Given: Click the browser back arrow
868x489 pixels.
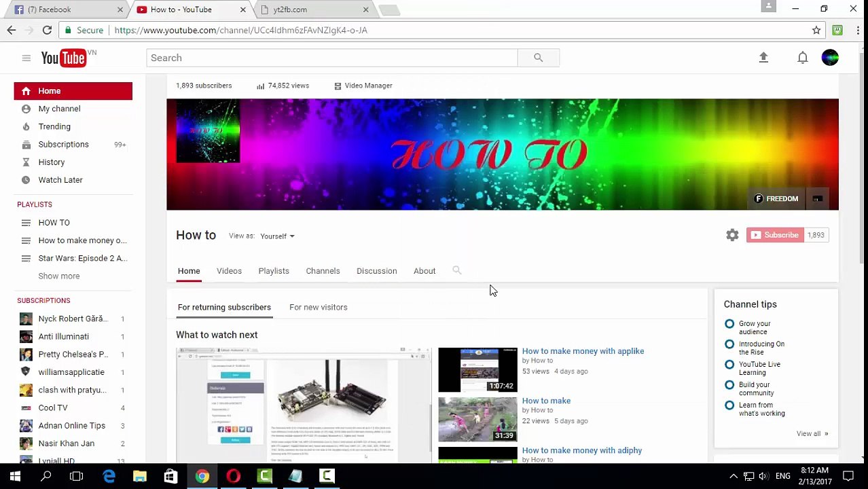Looking at the screenshot, I should [x=12, y=30].
